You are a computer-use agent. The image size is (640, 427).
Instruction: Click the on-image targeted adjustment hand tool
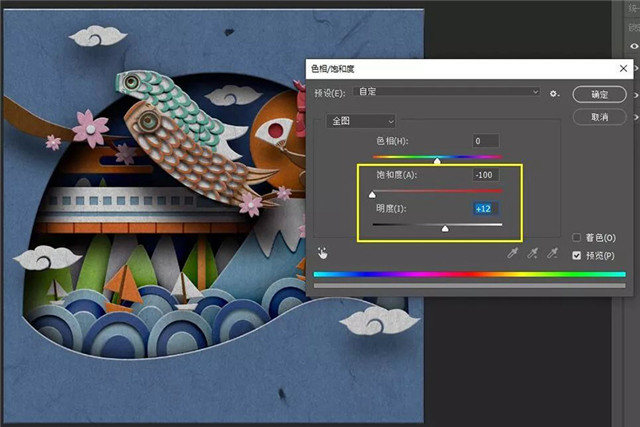point(323,253)
